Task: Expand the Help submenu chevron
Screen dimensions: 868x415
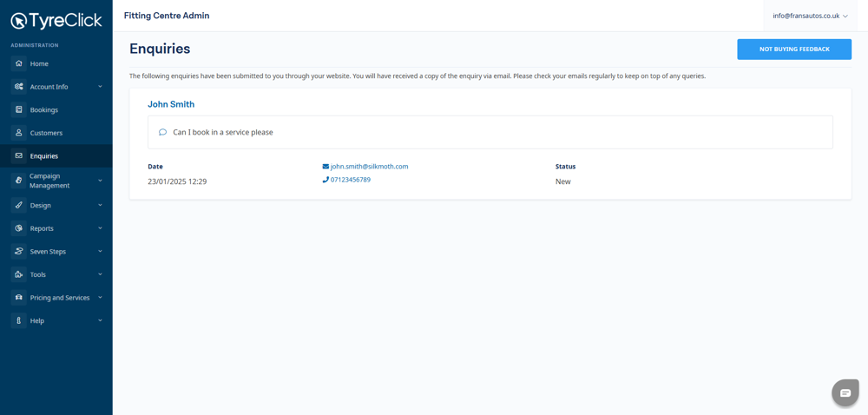Action: coord(100,321)
